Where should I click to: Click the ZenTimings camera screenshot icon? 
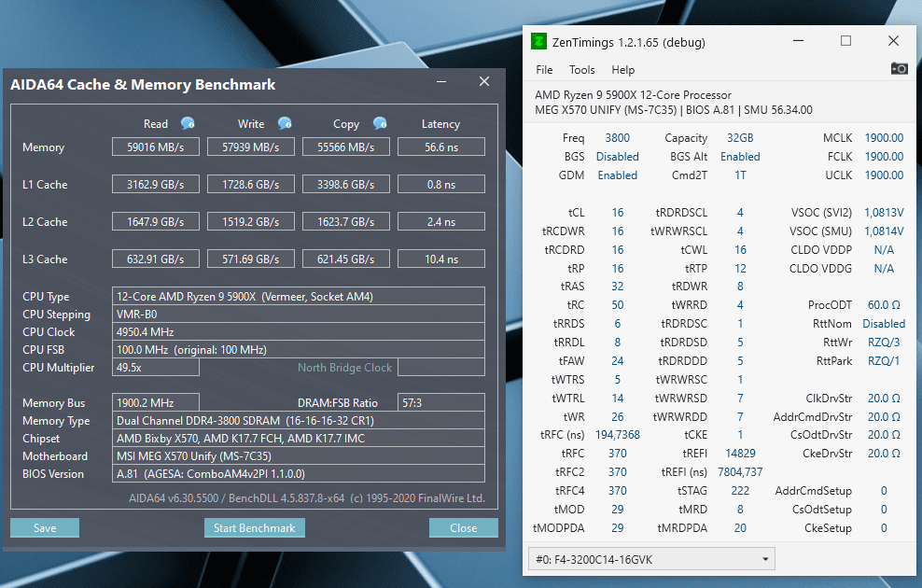point(899,69)
